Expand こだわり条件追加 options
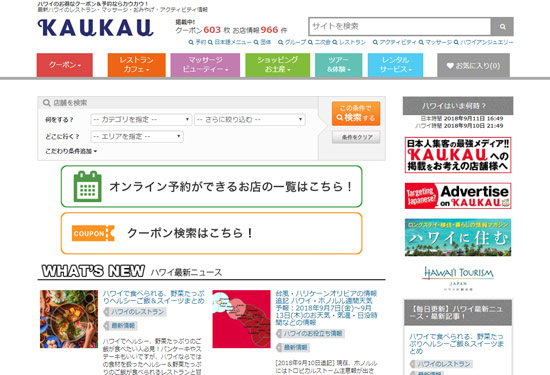This screenshot has height=375, width=550. (x=71, y=151)
